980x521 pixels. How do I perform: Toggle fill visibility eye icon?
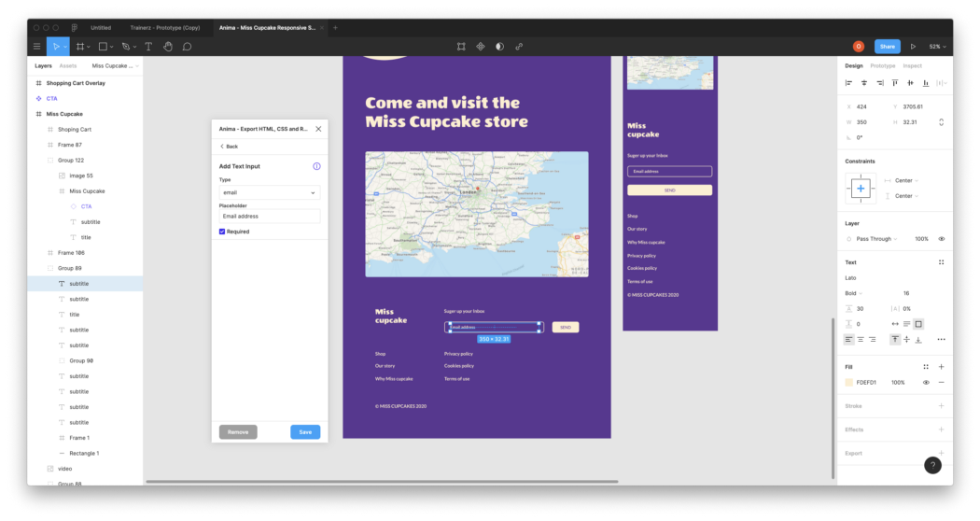[926, 382]
